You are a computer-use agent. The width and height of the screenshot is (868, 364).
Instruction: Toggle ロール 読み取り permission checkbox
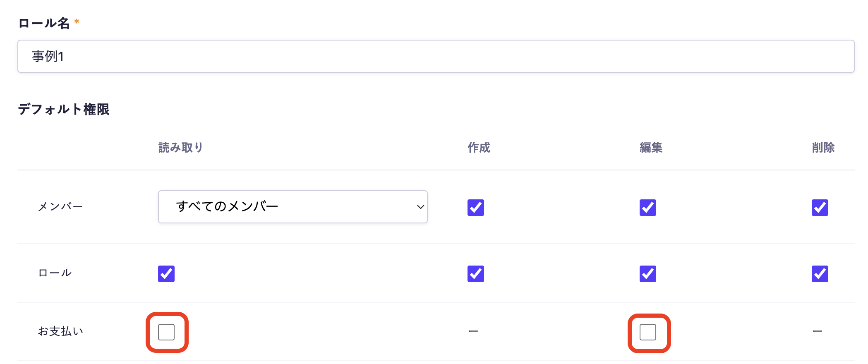166,274
